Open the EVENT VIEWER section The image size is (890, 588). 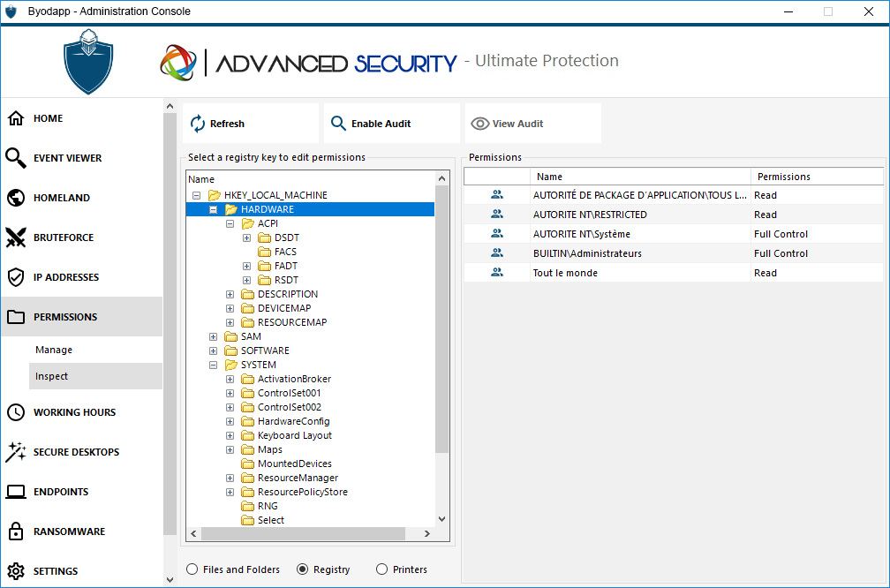[x=67, y=158]
